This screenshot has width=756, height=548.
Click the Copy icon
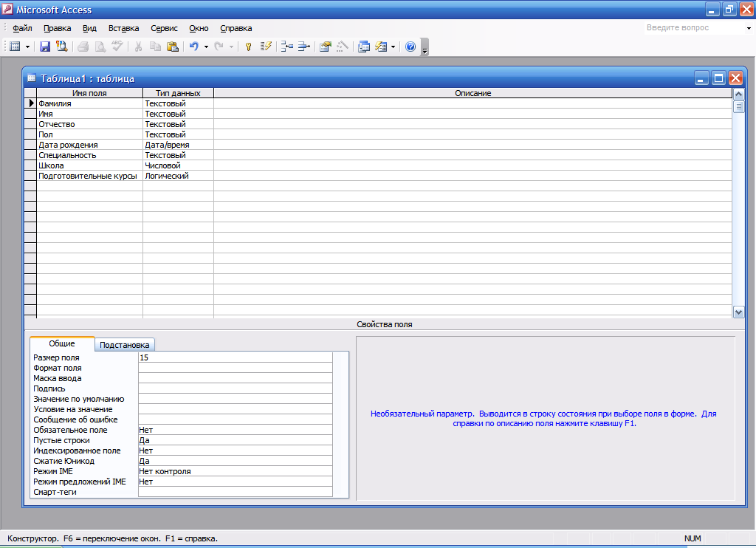click(155, 47)
